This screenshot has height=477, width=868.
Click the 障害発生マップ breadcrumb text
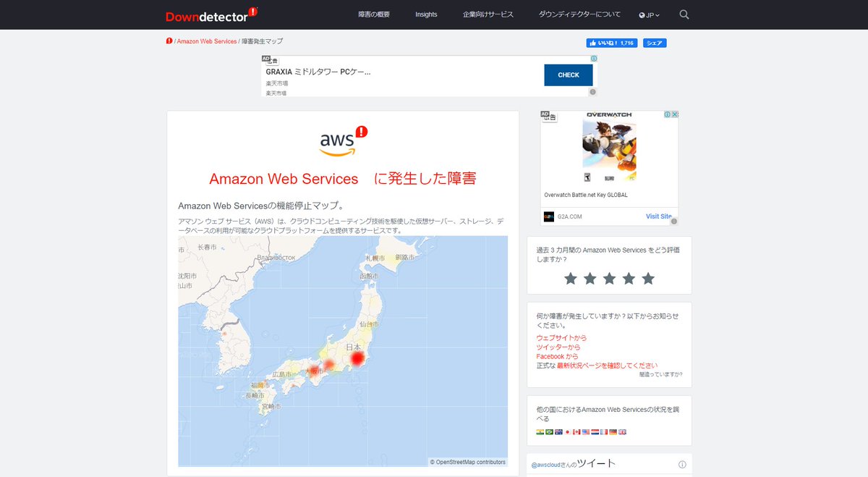coord(263,41)
